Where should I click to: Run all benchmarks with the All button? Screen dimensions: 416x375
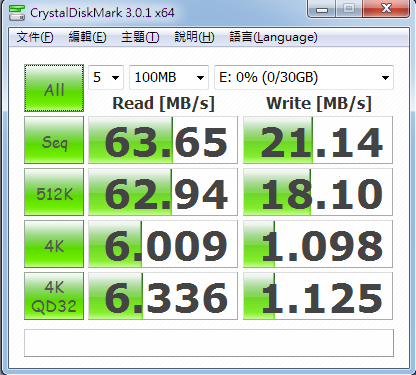click(x=54, y=88)
